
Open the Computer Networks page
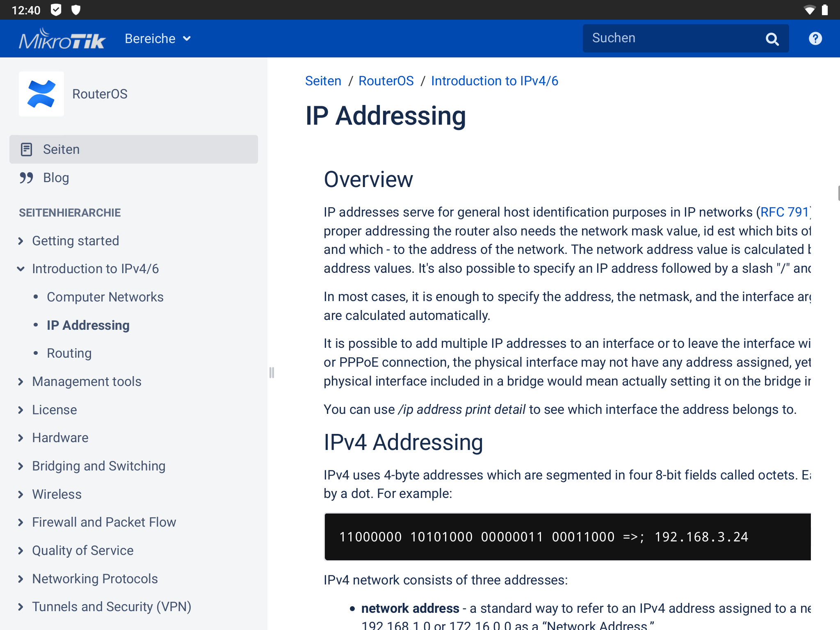tap(105, 297)
